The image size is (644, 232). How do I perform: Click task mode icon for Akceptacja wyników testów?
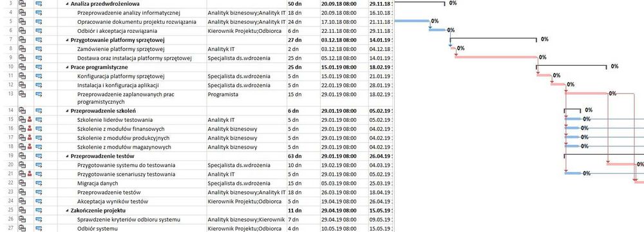tap(39, 201)
